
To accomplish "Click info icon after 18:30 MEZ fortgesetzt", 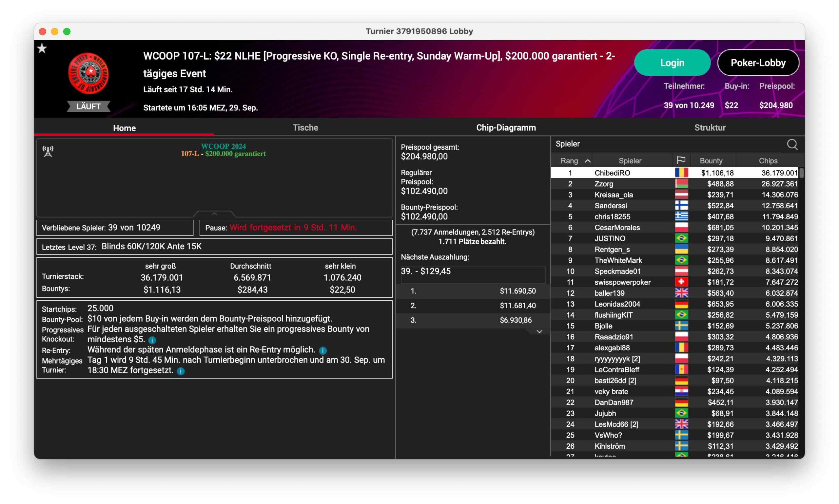I will point(181,371).
